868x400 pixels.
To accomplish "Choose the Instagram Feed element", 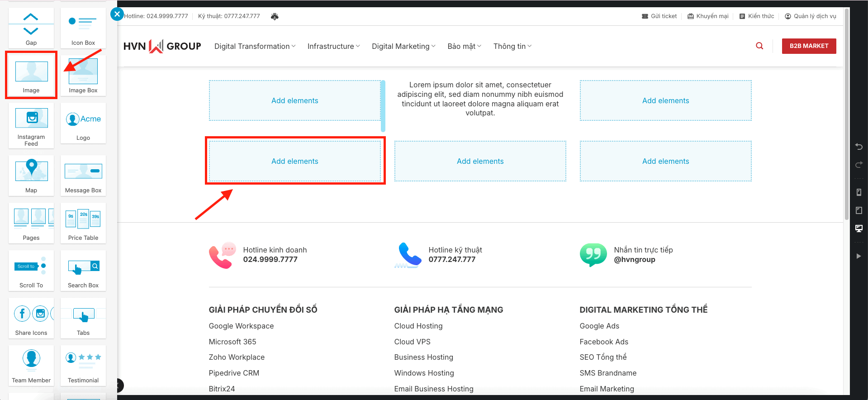I will pyautogui.click(x=31, y=125).
